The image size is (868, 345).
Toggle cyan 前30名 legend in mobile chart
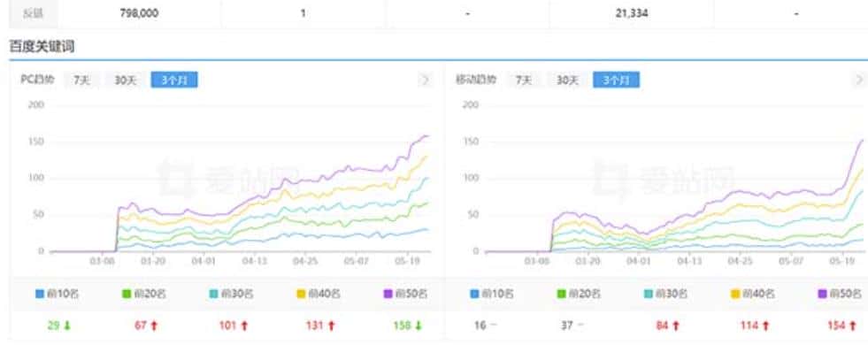tap(665, 294)
